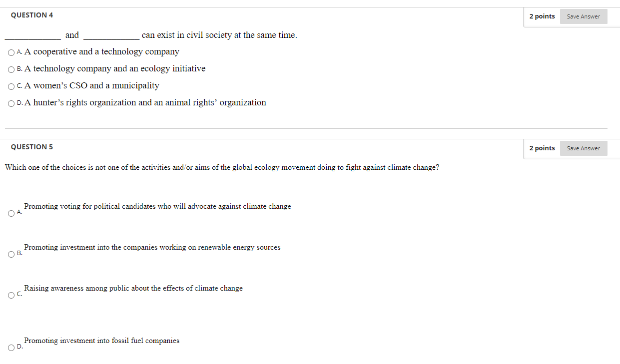Click answer label A in Question 5
The height and width of the screenshot is (364, 620).
[x=18, y=212]
